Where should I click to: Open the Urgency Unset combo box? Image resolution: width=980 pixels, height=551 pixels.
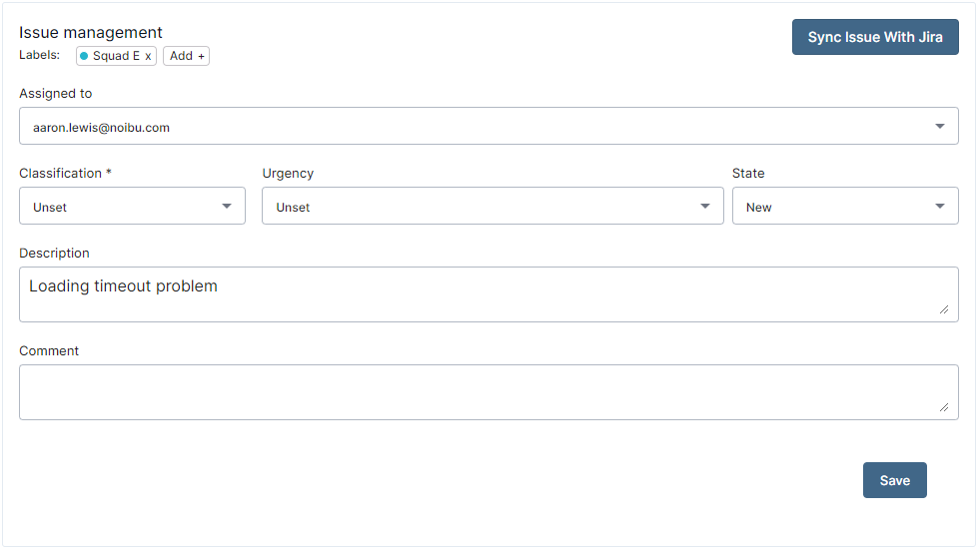point(492,207)
